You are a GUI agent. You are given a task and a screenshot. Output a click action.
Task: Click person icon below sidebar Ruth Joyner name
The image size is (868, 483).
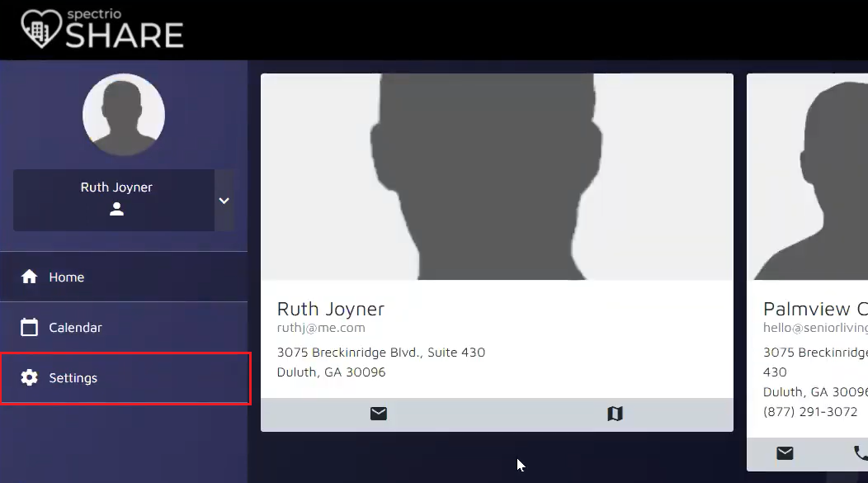click(x=116, y=210)
